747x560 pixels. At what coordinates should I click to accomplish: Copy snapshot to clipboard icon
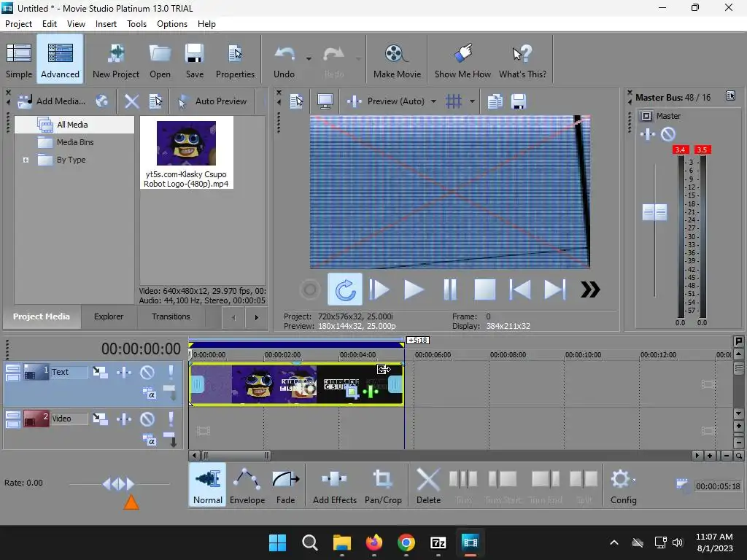(x=495, y=101)
